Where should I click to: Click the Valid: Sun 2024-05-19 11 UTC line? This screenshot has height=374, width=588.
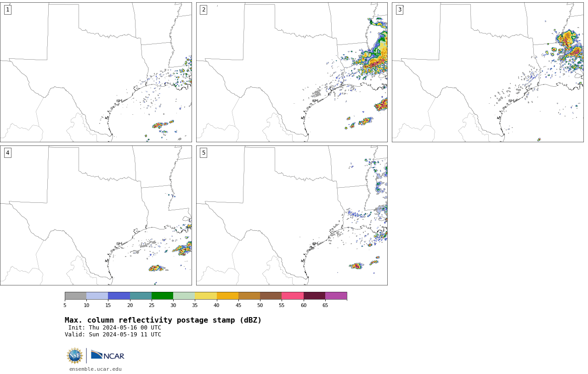click(113, 335)
